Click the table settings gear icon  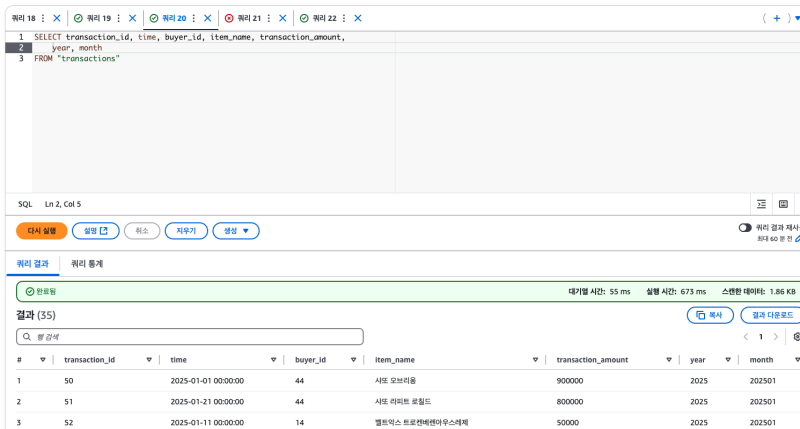(796, 337)
